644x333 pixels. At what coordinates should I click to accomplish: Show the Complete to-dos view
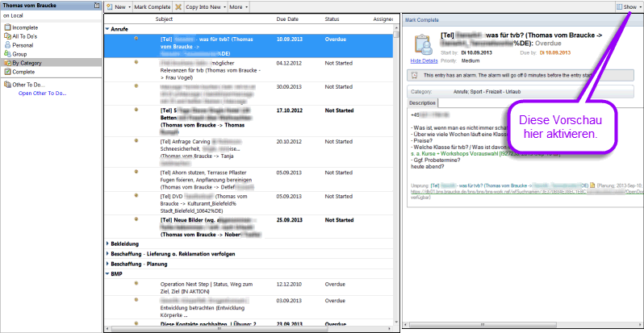pyautogui.click(x=23, y=71)
